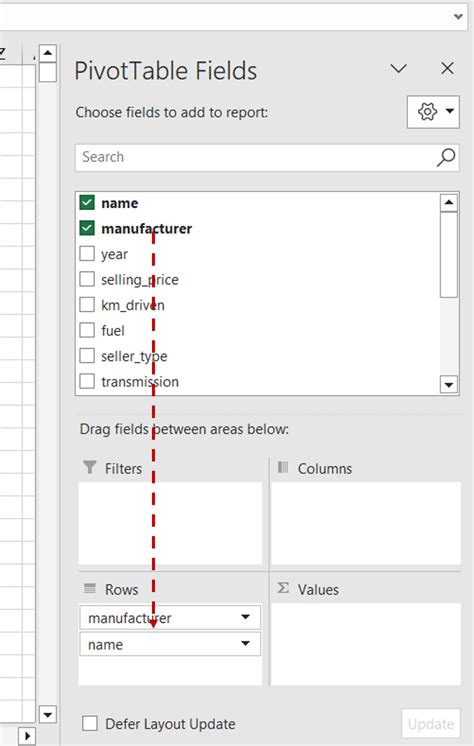Open manufacturer row field dropdown arrow

coord(246,617)
